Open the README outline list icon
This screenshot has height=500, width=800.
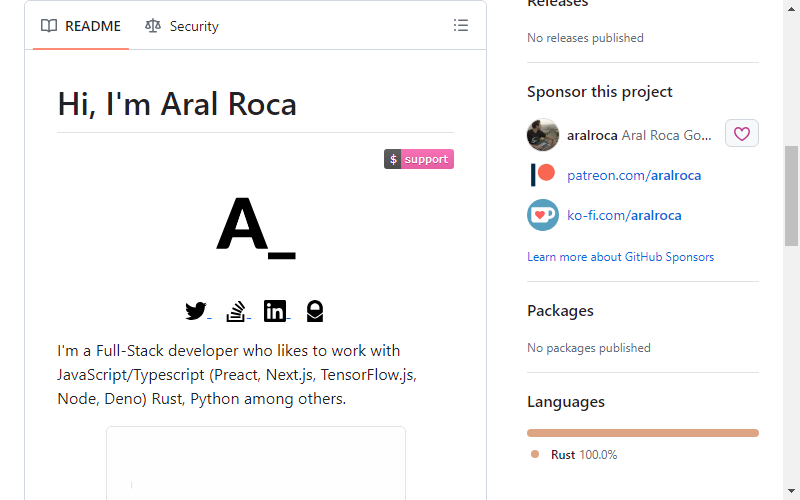[461, 26]
